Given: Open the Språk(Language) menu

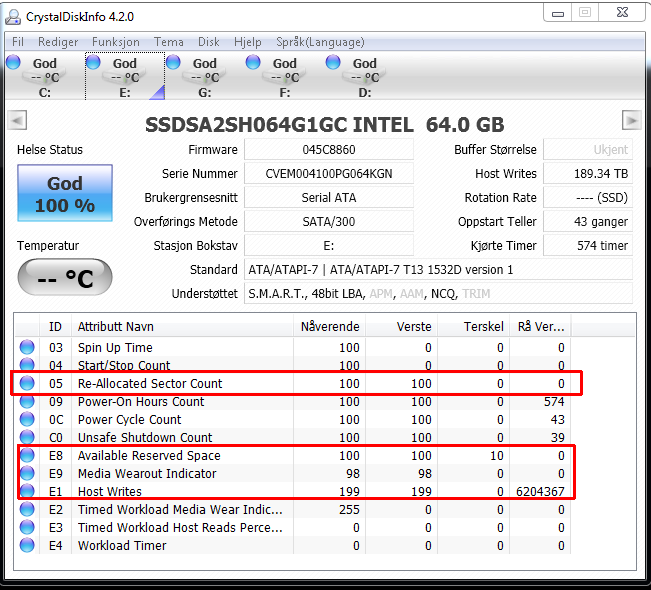Looking at the screenshot, I should click(320, 42).
